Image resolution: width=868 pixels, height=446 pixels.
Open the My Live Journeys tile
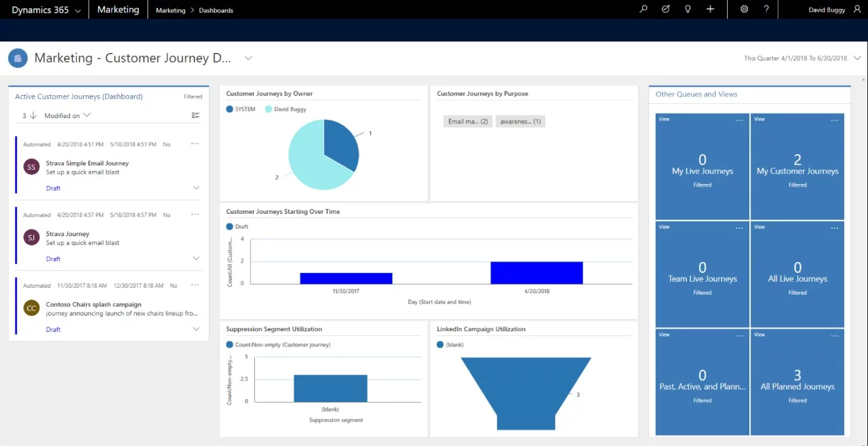pos(703,166)
